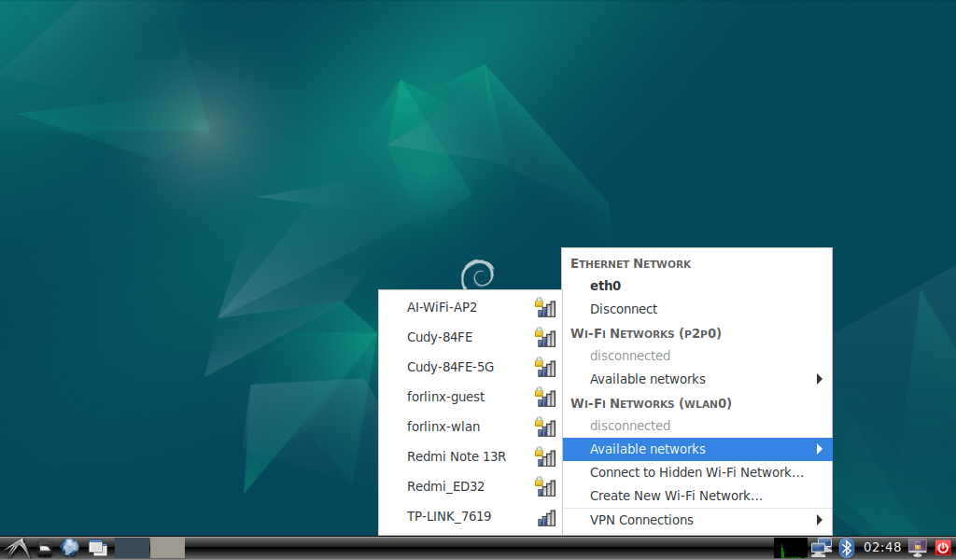The image size is (956, 560).
Task: Click the red power logout icon
Action: [x=943, y=548]
